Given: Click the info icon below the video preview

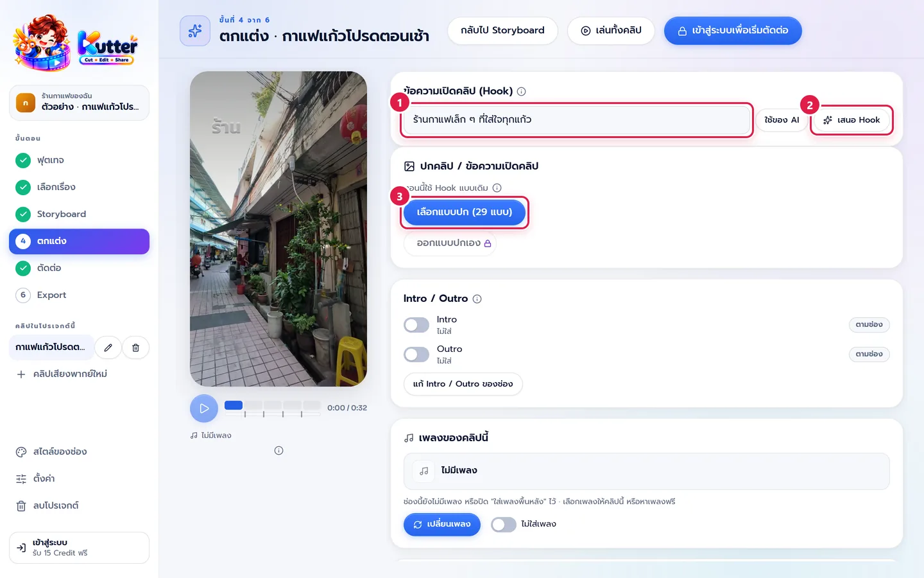Looking at the screenshot, I should [x=278, y=451].
